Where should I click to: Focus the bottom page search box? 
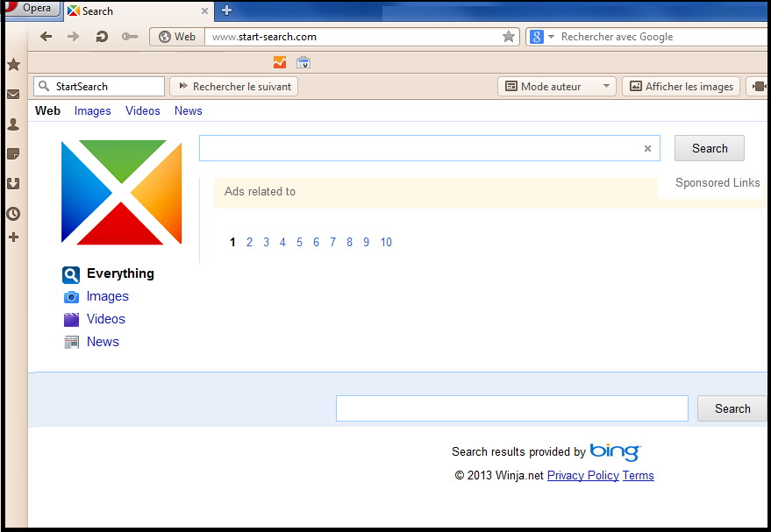pyautogui.click(x=512, y=408)
